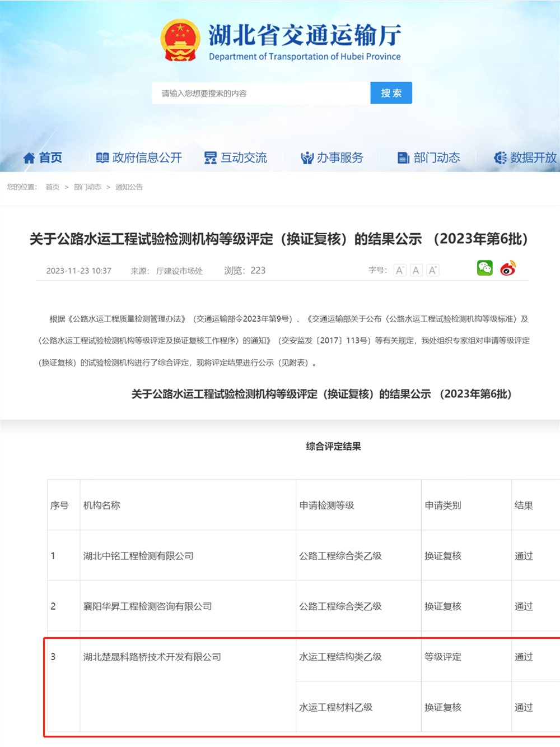Click the 部门动态 breadcrumb link
Image resolution: width=560 pixels, height=747 pixels.
coord(87,187)
